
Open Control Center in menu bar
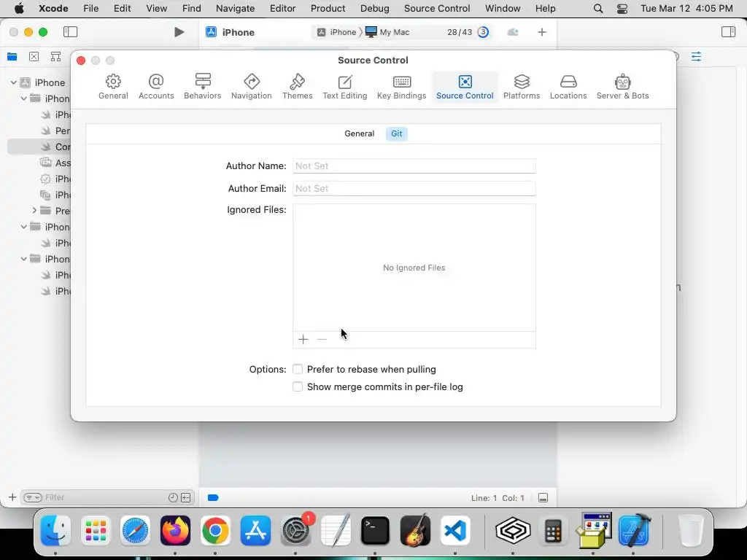pos(622,9)
